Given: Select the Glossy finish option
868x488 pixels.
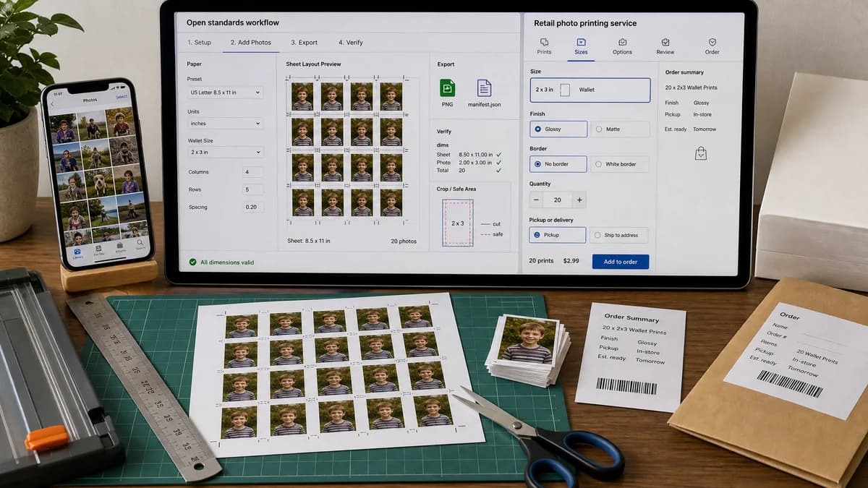Looking at the screenshot, I should tap(558, 129).
